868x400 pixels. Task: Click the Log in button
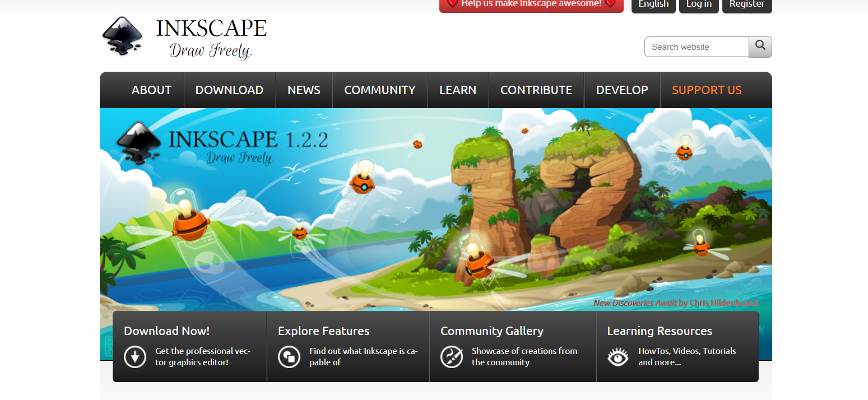click(699, 5)
